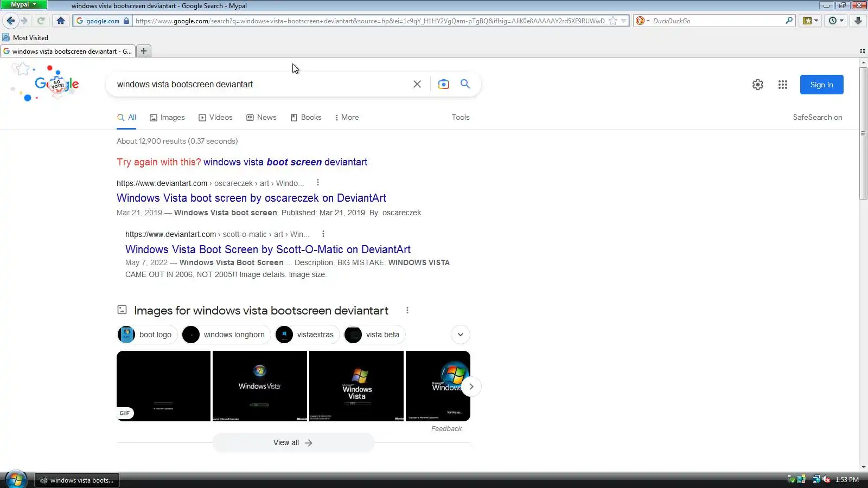Open the bookmarks menu toolbar button
Image resolution: width=868 pixels, height=488 pixels.
(810, 21)
